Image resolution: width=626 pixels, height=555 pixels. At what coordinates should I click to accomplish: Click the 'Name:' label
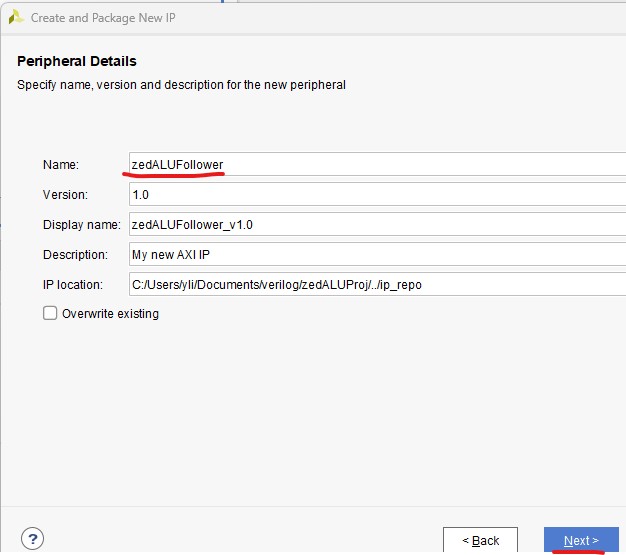tap(60, 165)
